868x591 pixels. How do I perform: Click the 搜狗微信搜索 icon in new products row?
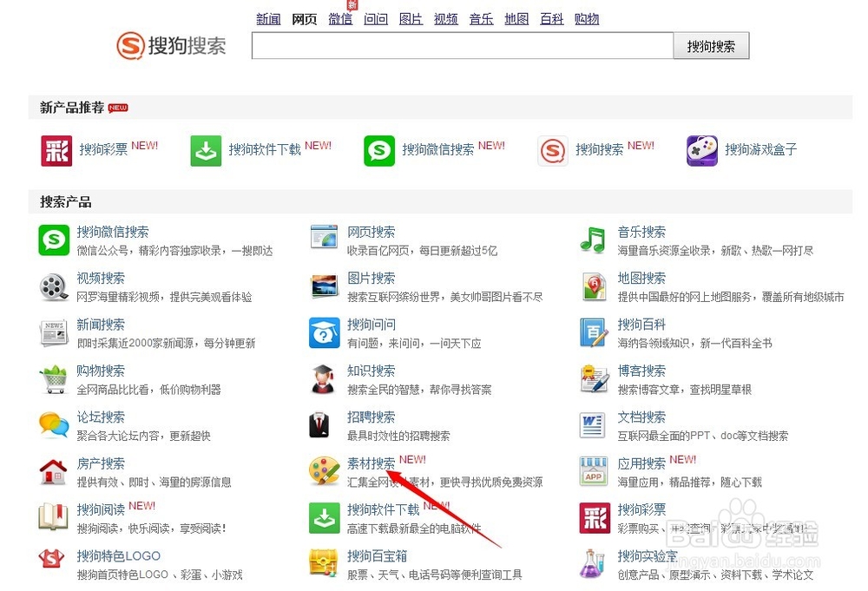pos(379,150)
